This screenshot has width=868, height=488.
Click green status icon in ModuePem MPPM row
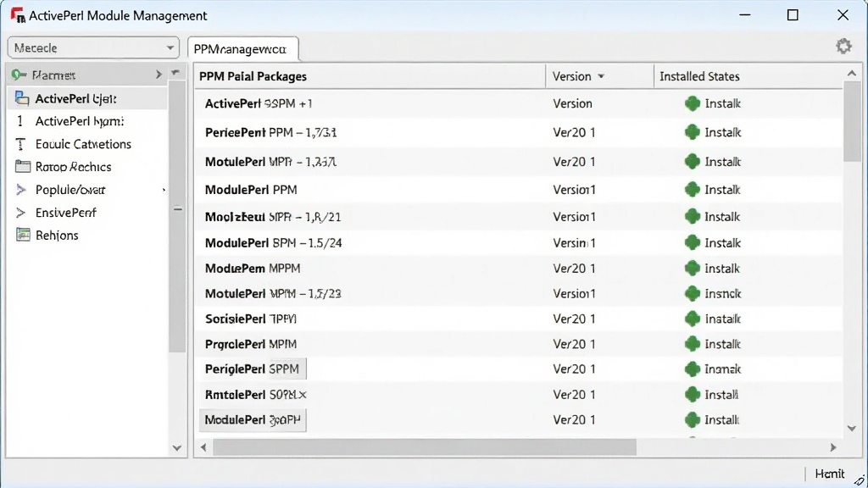(x=692, y=269)
